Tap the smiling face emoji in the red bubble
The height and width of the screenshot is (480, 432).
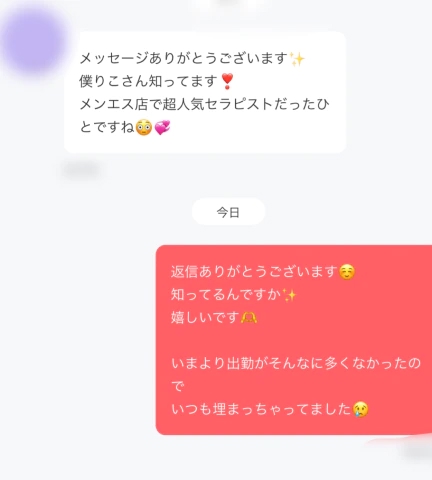(x=347, y=272)
